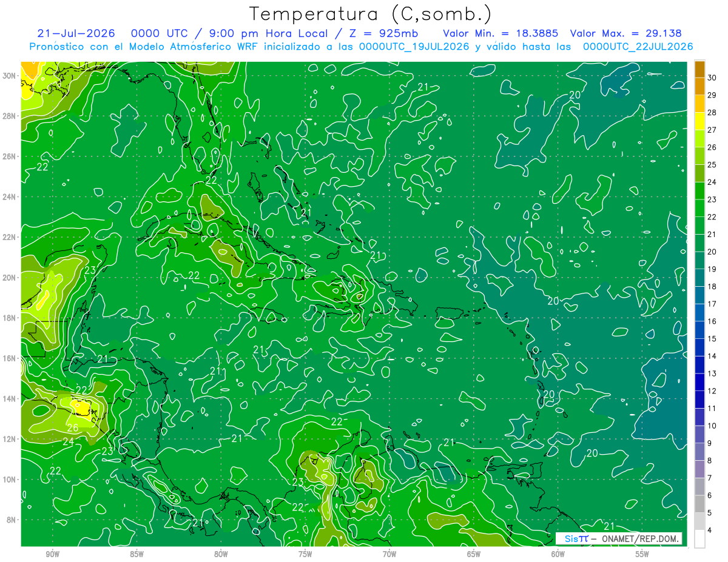
Task: Pick the purple swatch between 9 and 10
Action: pyautogui.click(x=699, y=435)
